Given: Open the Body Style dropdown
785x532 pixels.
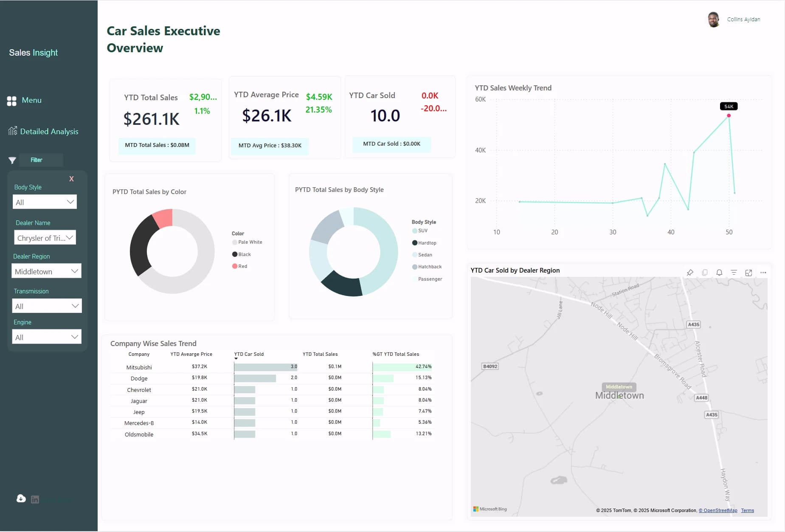Looking at the screenshot, I should [x=45, y=202].
